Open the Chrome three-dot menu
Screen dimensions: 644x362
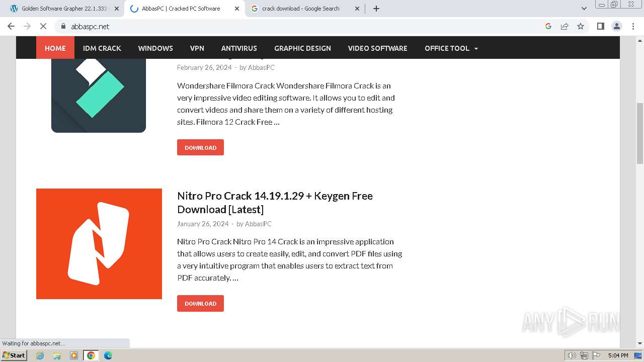click(633, 26)
